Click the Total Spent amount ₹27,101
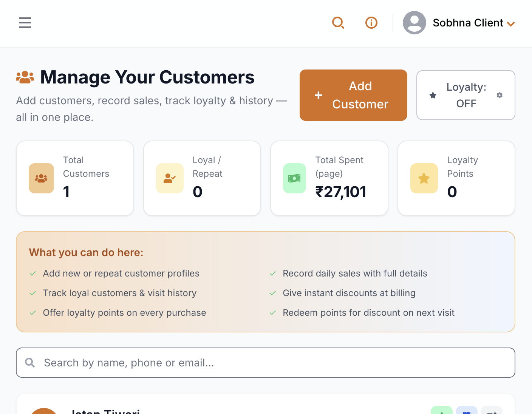Screen dimensions: 532x414 (x=341, y=192)
